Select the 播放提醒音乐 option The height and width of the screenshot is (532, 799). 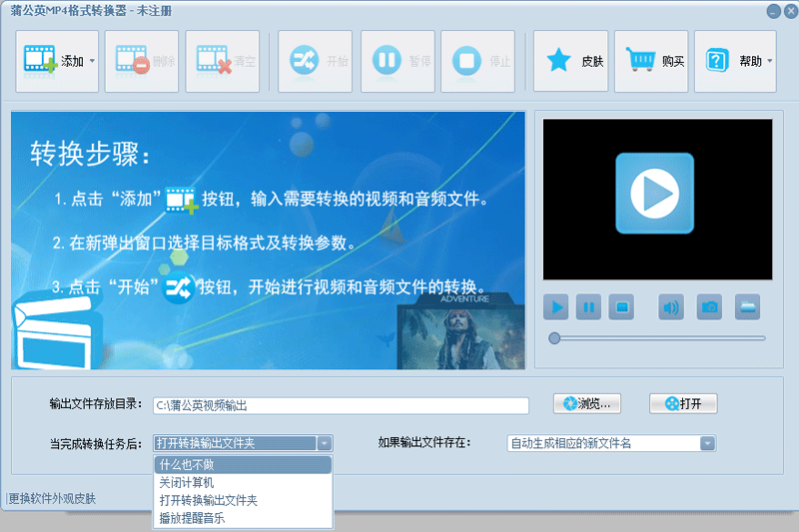(243, 518)
